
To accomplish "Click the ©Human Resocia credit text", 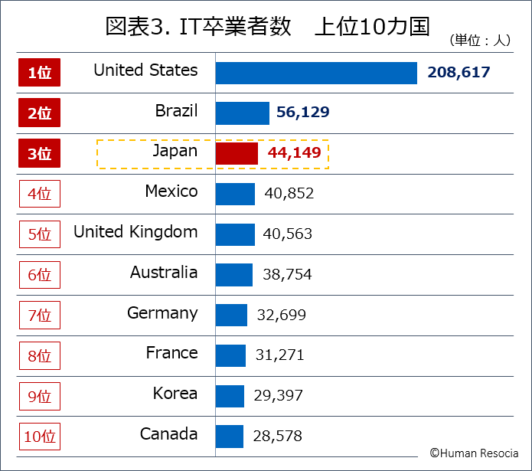I will tap(474, 453).
